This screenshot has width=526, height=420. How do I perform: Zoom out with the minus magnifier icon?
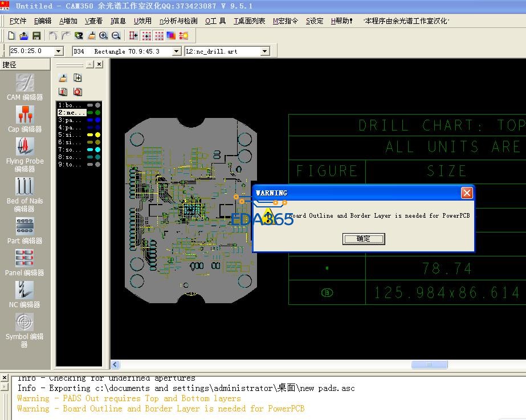pyautogui.click(x=116, y=35)
